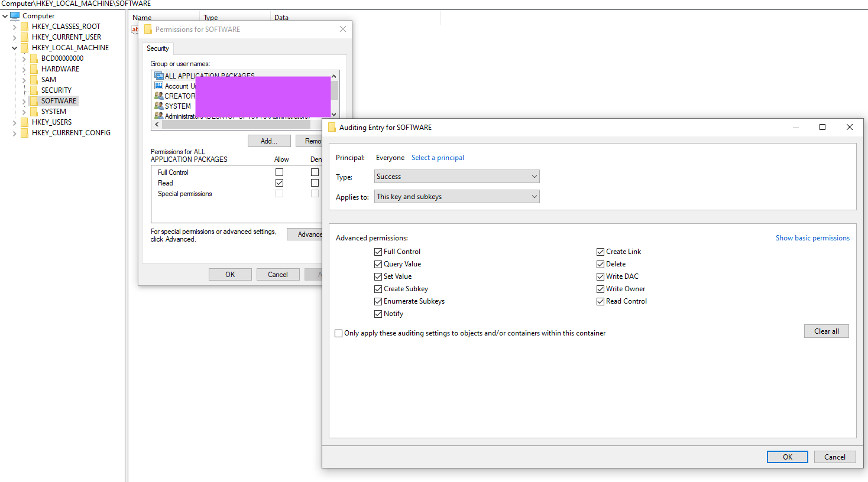This screenshot has width=868, height=482.
Task: Expand the SAM key
Action: click(24, 80)
